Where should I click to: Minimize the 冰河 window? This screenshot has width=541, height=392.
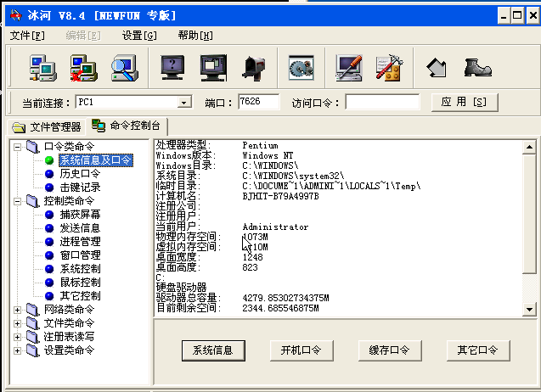click(x=504, y=16)
